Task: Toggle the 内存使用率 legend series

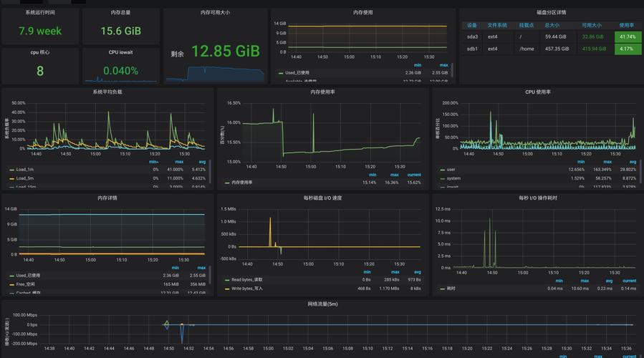Action: (242, 183)
